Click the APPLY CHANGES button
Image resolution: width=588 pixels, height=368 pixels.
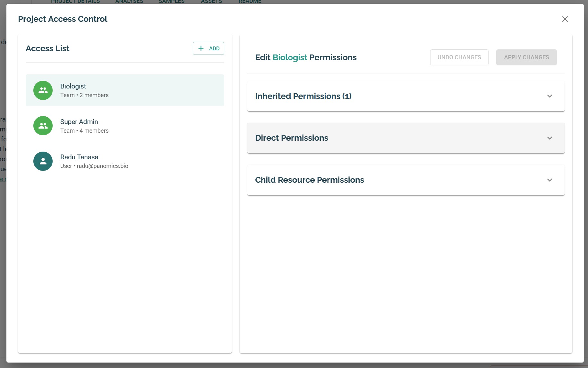pyautogui.click(x=526, y=57)
